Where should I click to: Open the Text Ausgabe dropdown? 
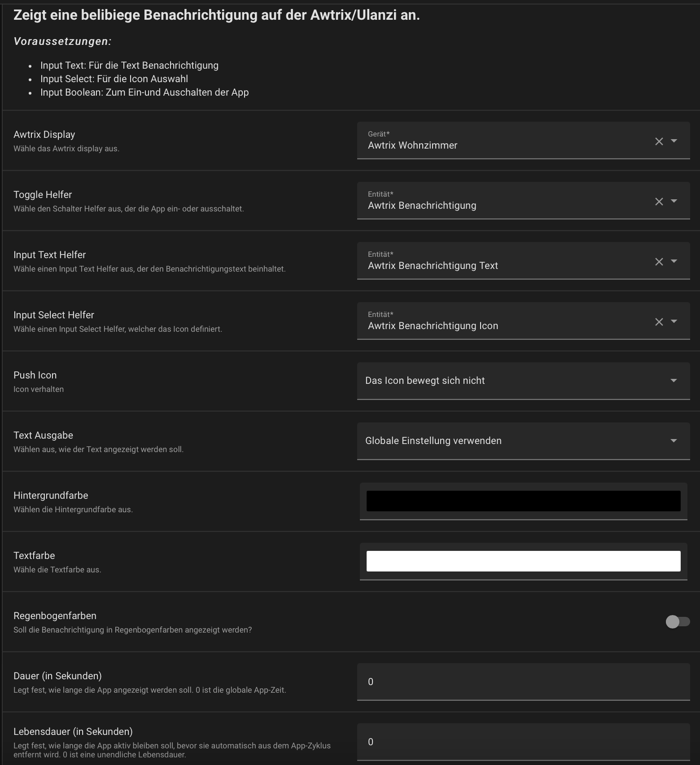523,441
